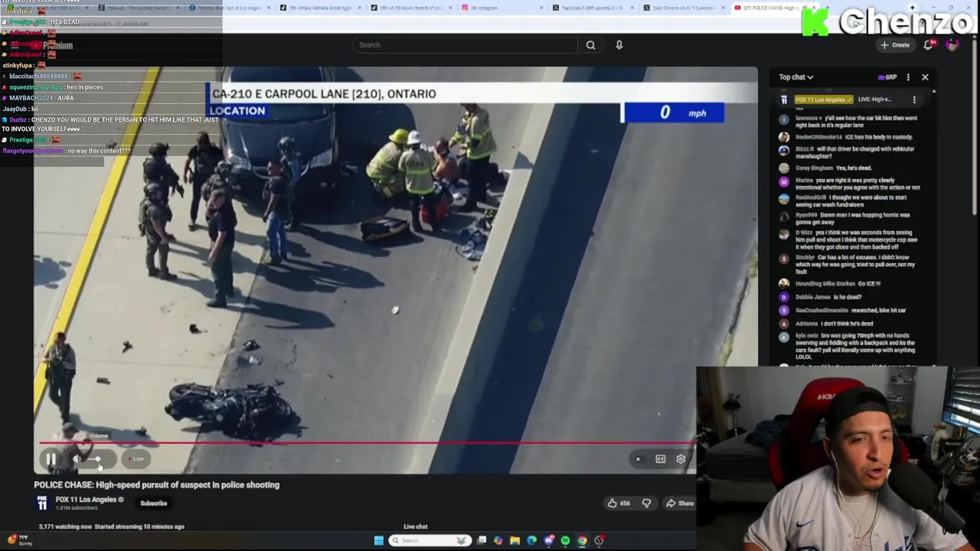Switch to the PupScanLA X tab
The width and height of the screenshot is (980, 551).
coord(593,8)
